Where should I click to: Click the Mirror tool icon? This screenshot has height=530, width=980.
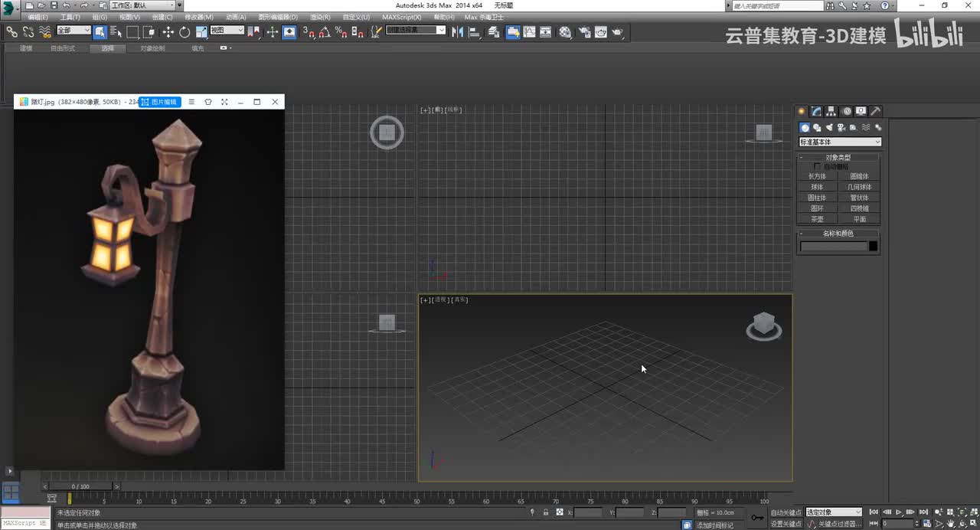(x=458, y=32)
